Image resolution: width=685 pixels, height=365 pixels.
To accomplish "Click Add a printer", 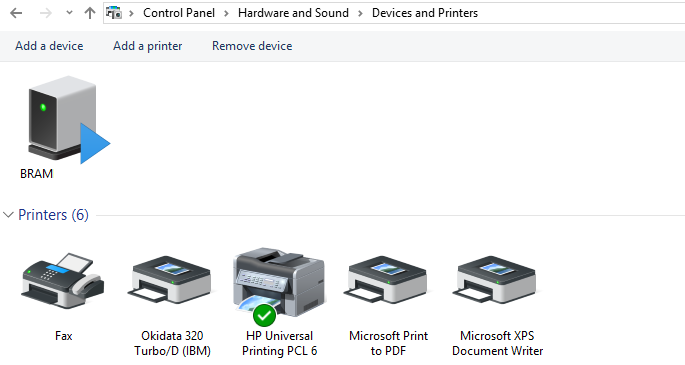I will pyautogui.click(x=147, y=46).
